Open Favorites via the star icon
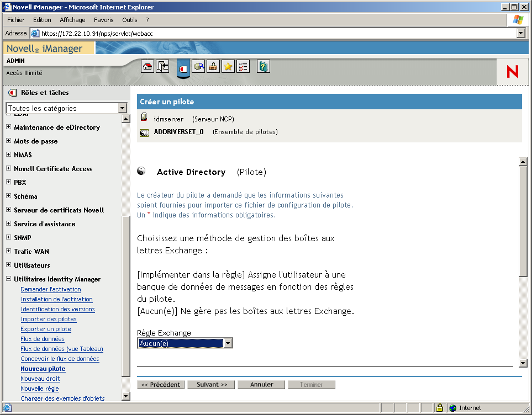Image resolution: width=532 pixels, height=415 pixels. pyautogui.click(x=228, y=66)
